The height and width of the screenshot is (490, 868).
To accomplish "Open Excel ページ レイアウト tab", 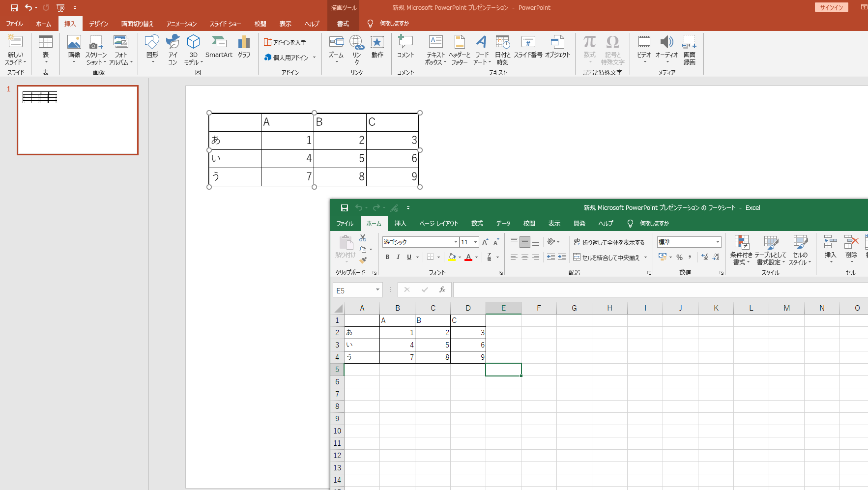I will [x=438, y=223].
